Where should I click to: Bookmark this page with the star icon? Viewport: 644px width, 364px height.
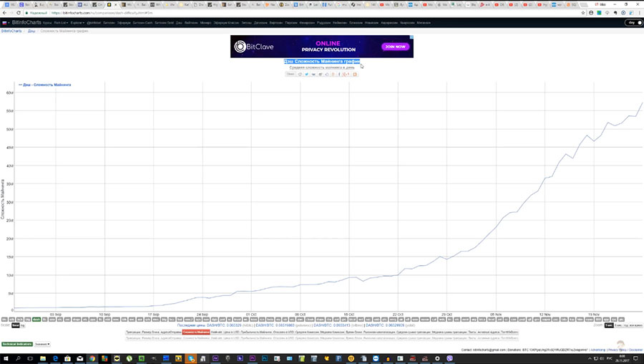pos(582,13)
